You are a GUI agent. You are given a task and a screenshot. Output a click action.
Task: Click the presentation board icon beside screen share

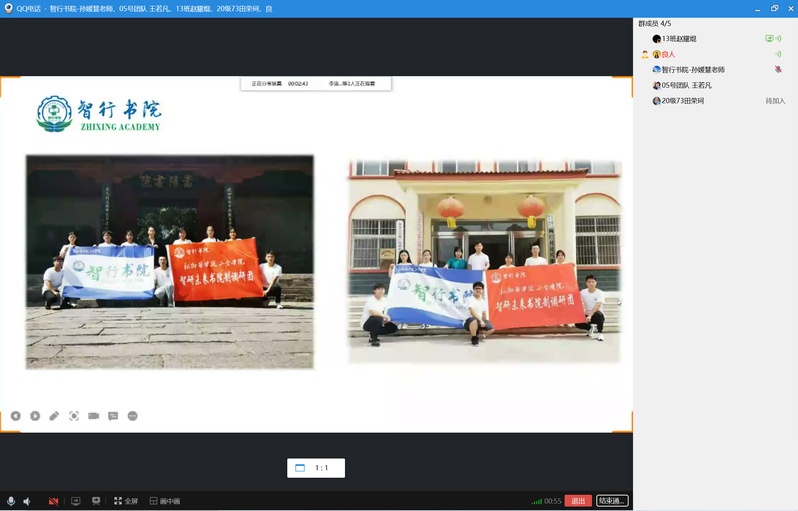96,501
